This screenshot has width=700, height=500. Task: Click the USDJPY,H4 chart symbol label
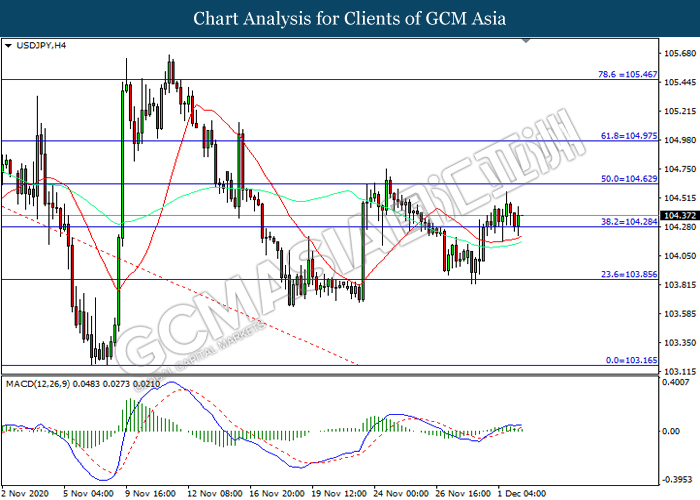41,46
